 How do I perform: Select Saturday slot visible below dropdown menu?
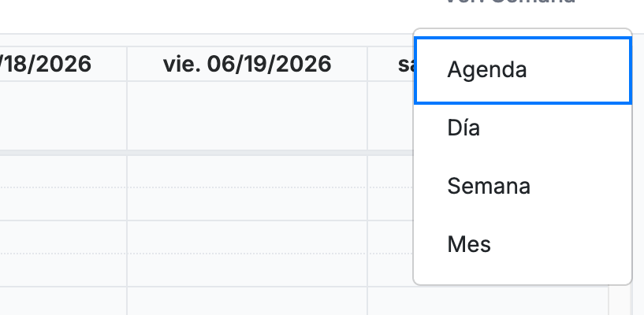[488, 301]
